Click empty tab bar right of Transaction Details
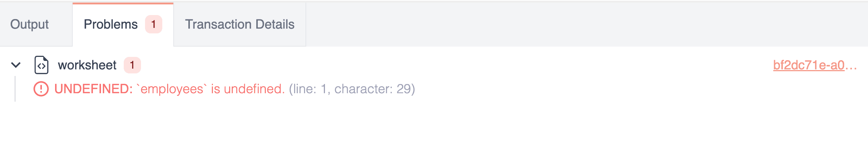Image resolution: width=868 pixels, height=149 pixels. click(x=551, y=24)
